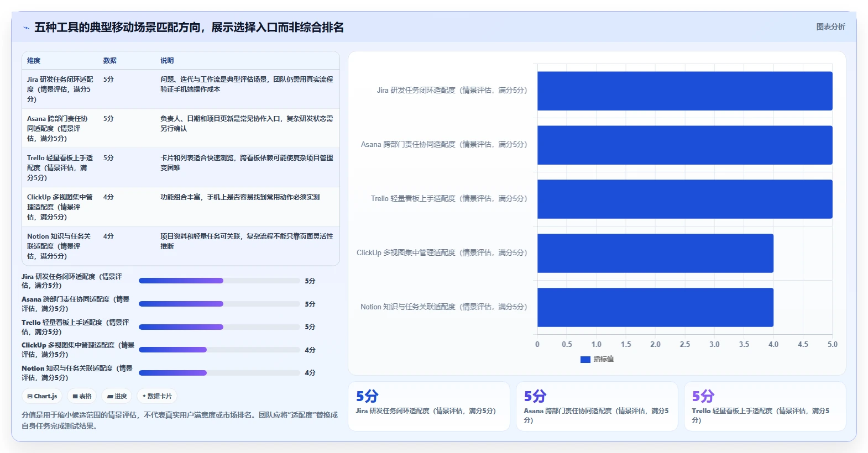The height and width of the screenshot is (453, 868).
Task: Select the 数据卡片 chip
Action: click(157, 396)
